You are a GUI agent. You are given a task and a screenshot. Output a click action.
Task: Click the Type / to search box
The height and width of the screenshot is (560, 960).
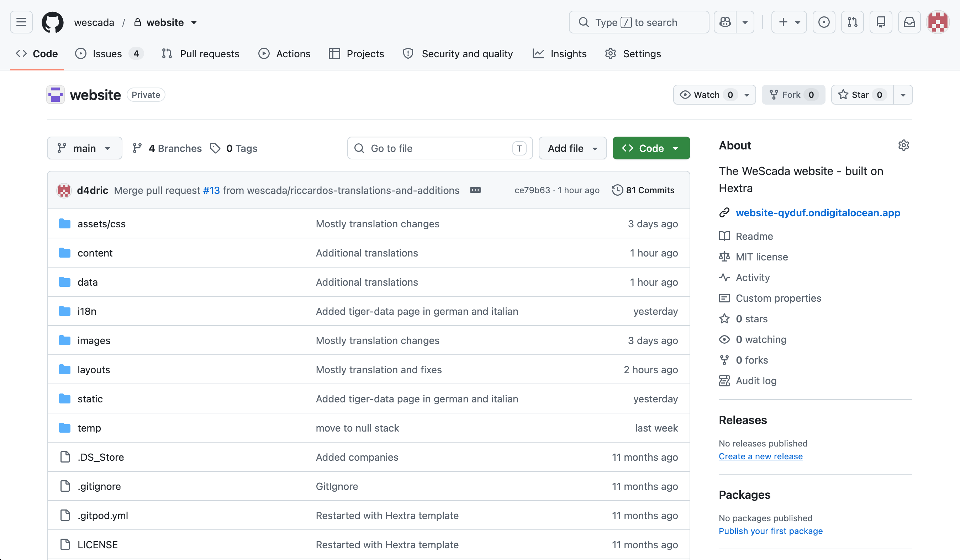click(x=639, y=22)
